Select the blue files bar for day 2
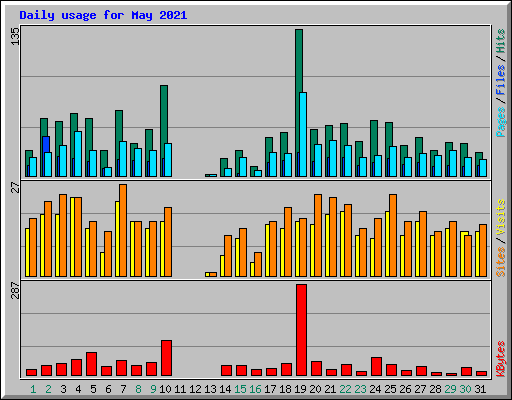 (x=46, y=144)
